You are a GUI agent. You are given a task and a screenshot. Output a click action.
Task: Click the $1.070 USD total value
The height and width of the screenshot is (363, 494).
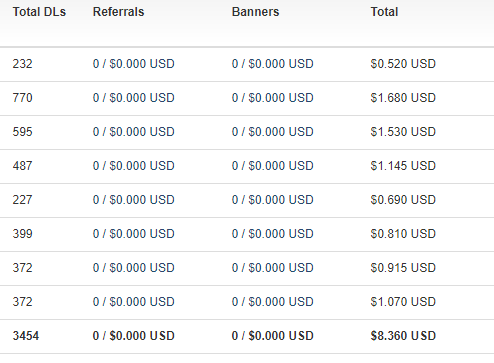tap(403, 302)
